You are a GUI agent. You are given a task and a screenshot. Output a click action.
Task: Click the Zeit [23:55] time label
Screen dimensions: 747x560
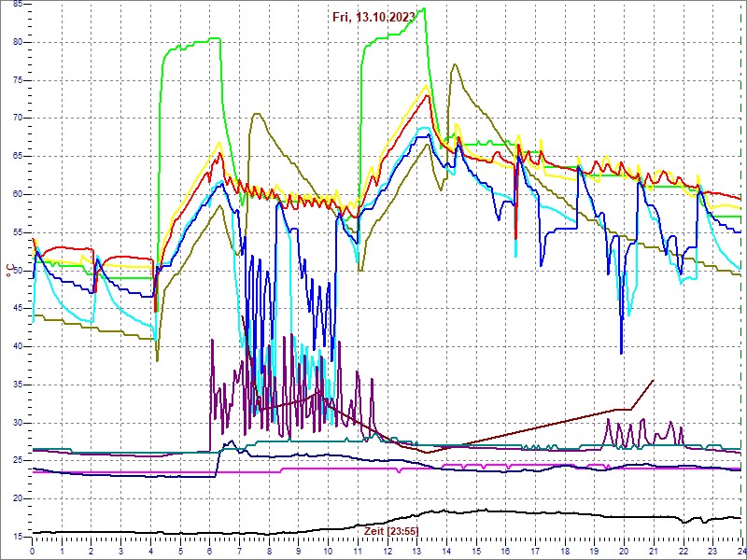[x=391, y=530]
